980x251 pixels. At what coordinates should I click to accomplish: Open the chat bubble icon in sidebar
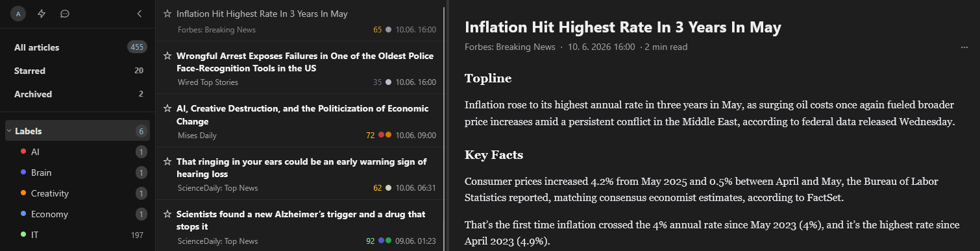coord(65,14)
